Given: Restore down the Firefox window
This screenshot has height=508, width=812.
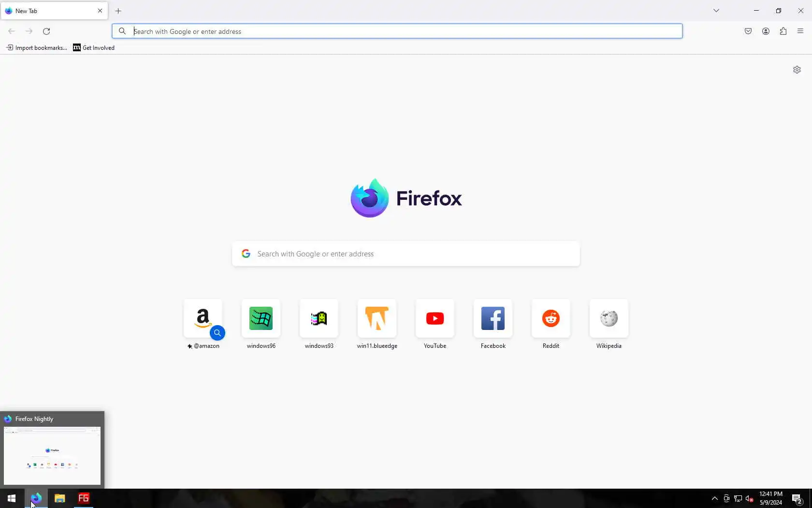Looking at the screenshot, I should [779, 11].
